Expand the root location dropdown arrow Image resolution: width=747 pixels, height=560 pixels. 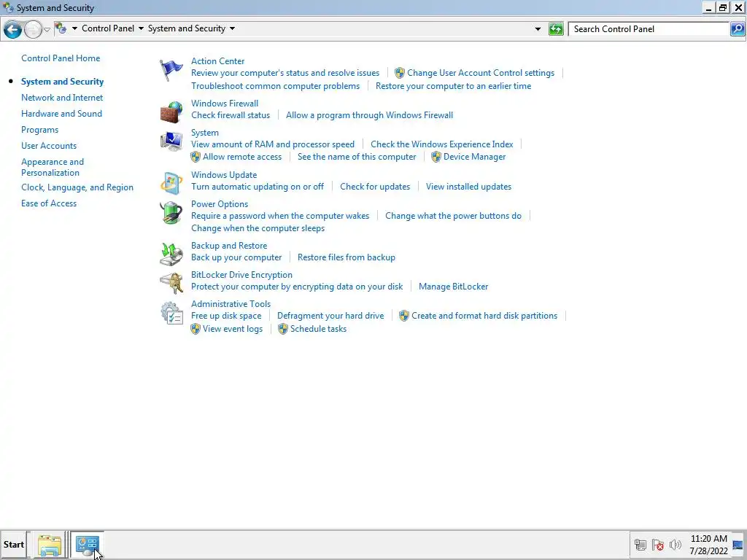(74, 28)
